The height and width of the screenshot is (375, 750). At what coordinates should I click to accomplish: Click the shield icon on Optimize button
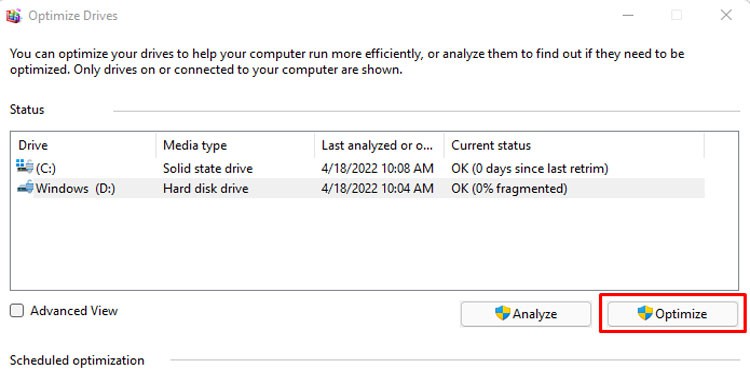(x=645, y=313)
